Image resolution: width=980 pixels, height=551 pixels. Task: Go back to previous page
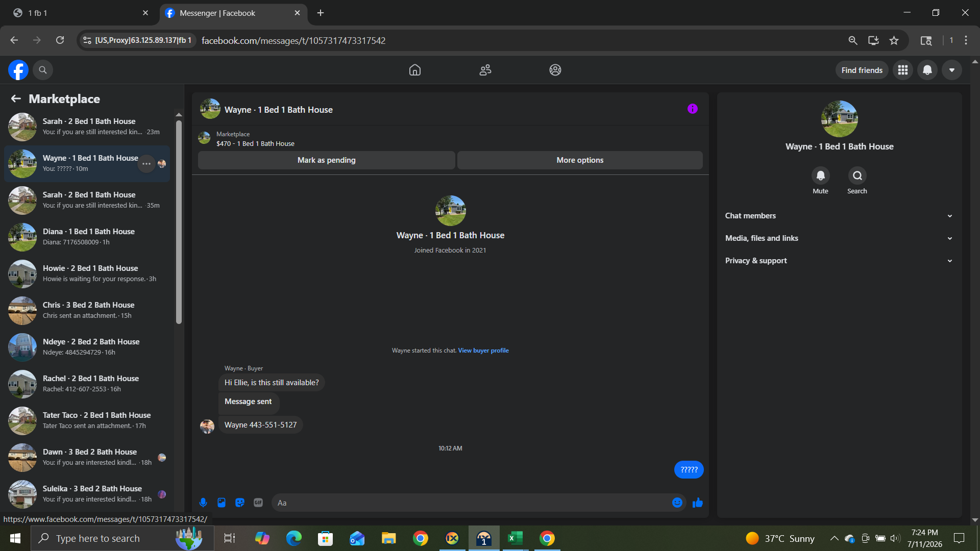(x=14, y=40)
